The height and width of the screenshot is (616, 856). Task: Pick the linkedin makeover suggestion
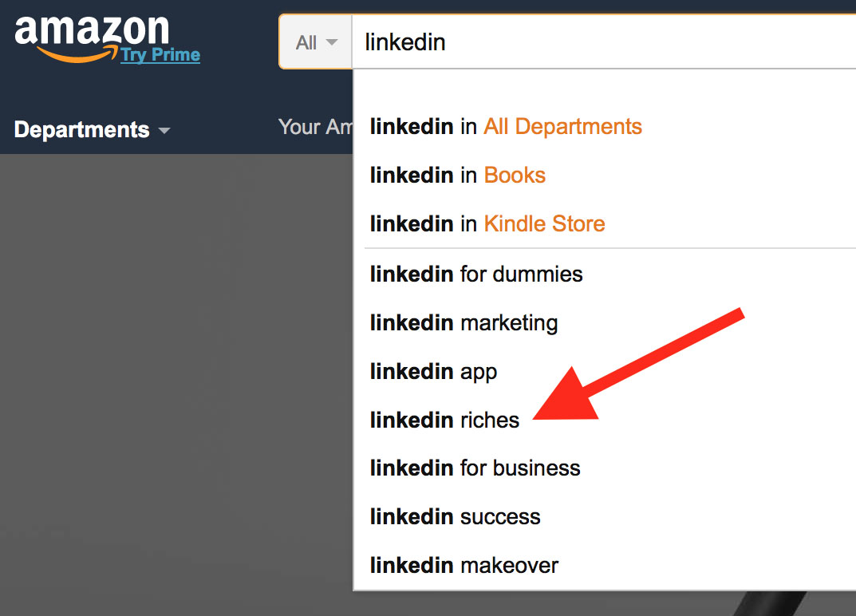point(605,565)
